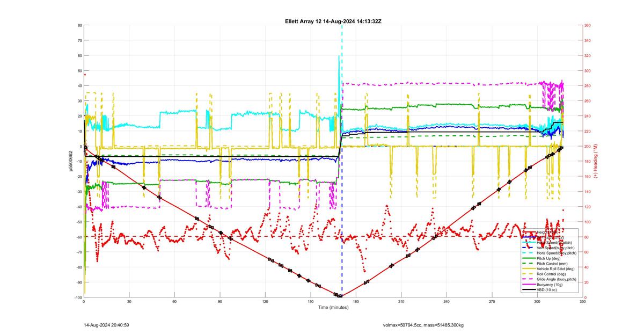The height and width of the screenshot is (334, 644).
Task: Click the x-axis tick label '240'
Action: pyautogui.click(x=447, y=302)
